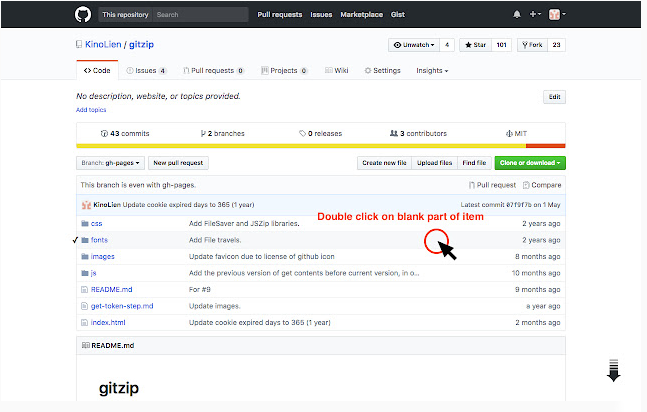
Task: Open commit 'Update favicon due to license'
Action: (262, 257)
